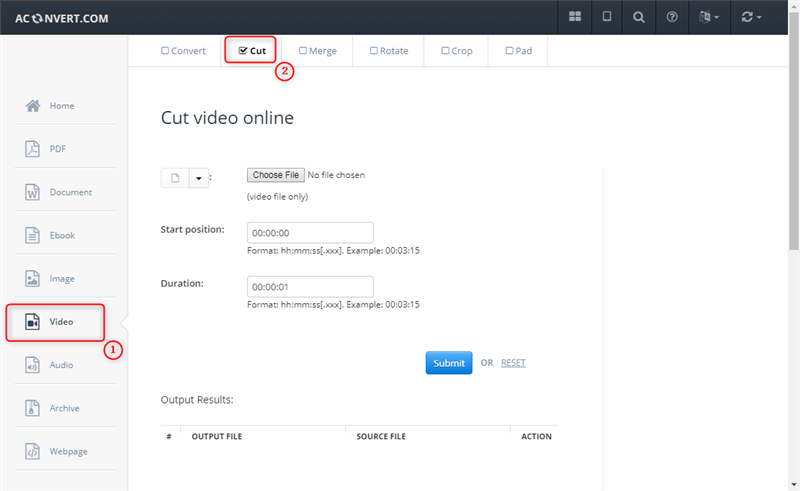This screenshot has height=491, width=800.
Task: Expand the file source dropdown arrow
Action: point(198,178)
